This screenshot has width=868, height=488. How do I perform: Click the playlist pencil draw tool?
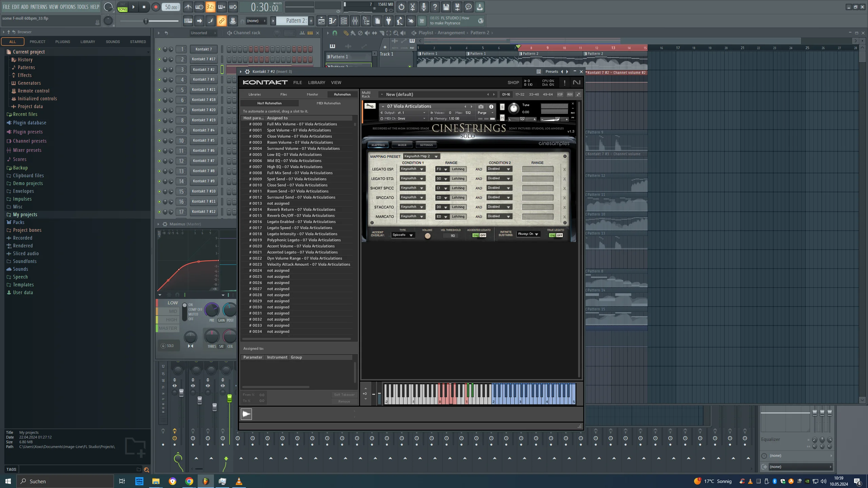[x=346, y=33]
